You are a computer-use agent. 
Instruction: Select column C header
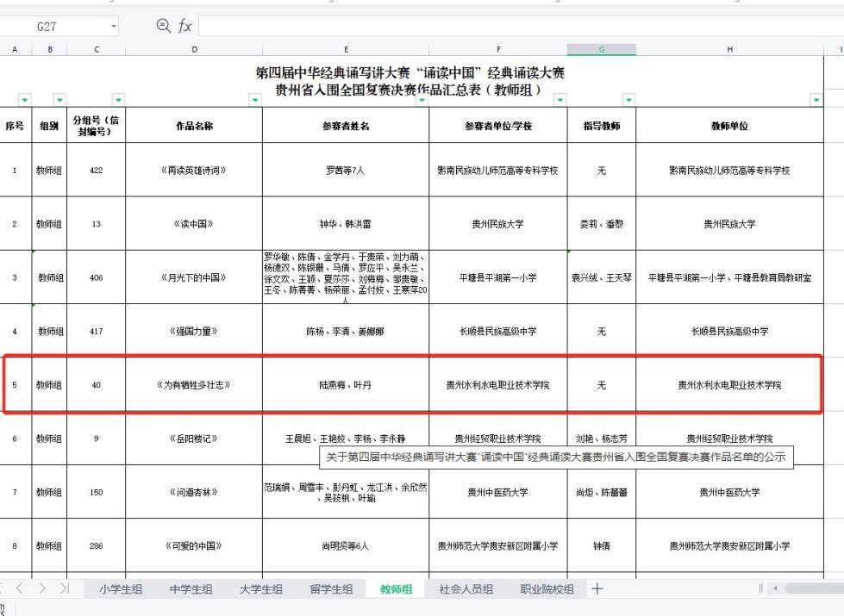click(x=97, y=49)
